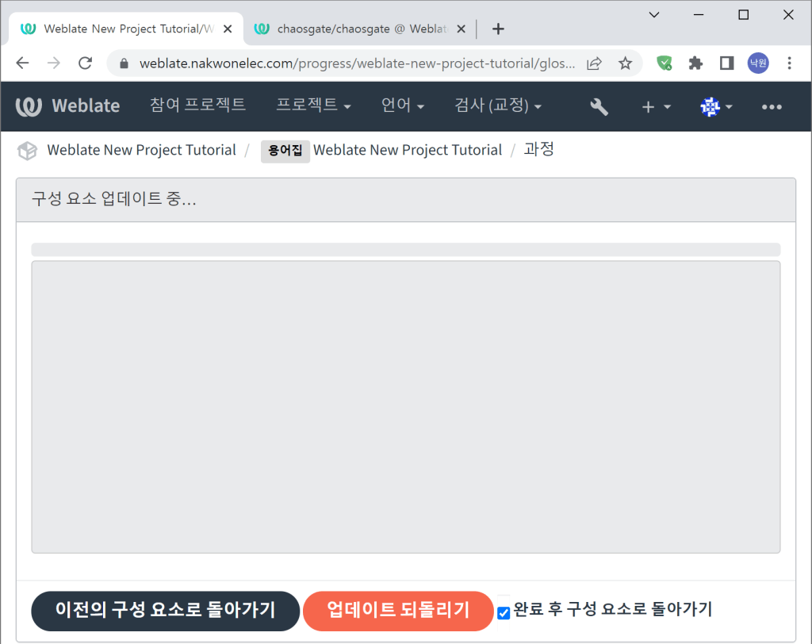Expand the 언어 dropdown menu
The height and width of the screenshot is (644, 812).
402,105
